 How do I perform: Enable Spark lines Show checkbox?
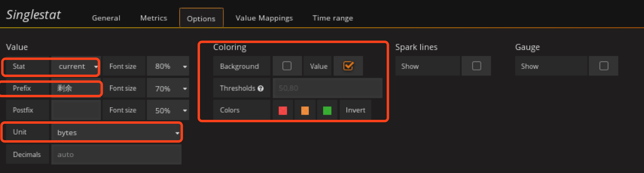click(476, 66)
